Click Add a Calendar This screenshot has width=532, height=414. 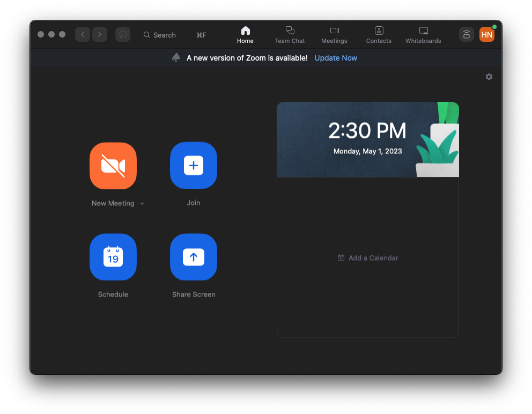tap(368, 258)
